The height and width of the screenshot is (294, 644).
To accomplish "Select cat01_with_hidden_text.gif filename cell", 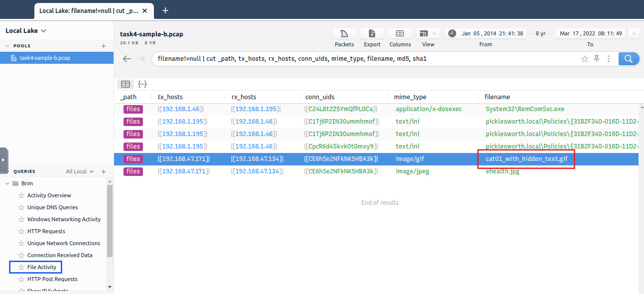I will click(526, 158).
